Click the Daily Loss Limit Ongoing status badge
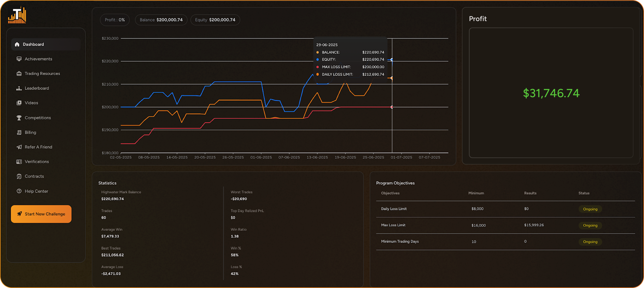 click(x=590, y=209)
